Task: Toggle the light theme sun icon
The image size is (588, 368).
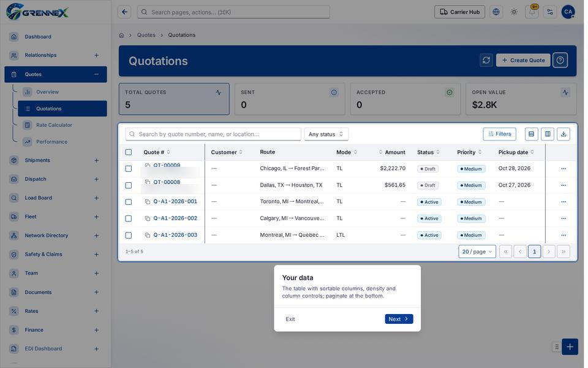Action: coord(514,12)
